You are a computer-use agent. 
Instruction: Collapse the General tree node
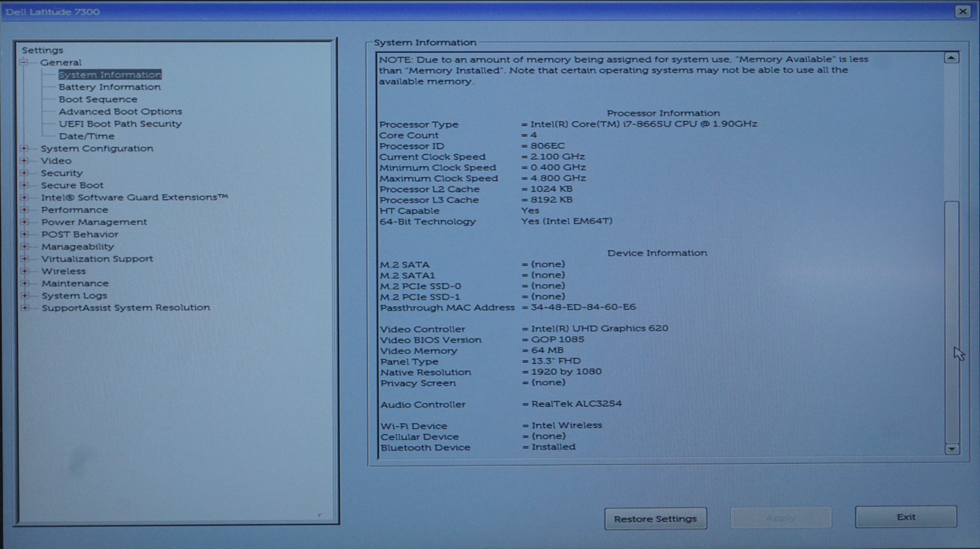(x=23, y=62)
